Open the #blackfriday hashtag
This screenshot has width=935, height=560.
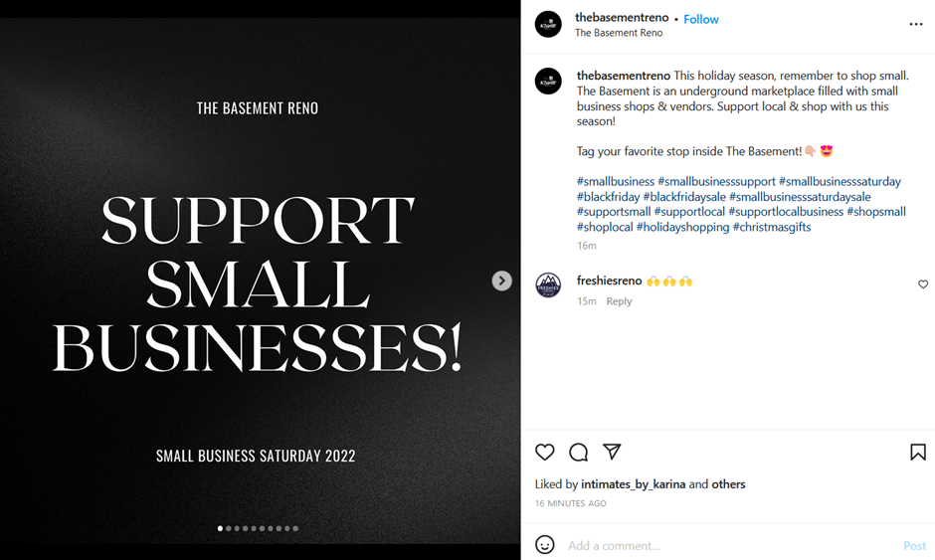click(x=608, y=196)
